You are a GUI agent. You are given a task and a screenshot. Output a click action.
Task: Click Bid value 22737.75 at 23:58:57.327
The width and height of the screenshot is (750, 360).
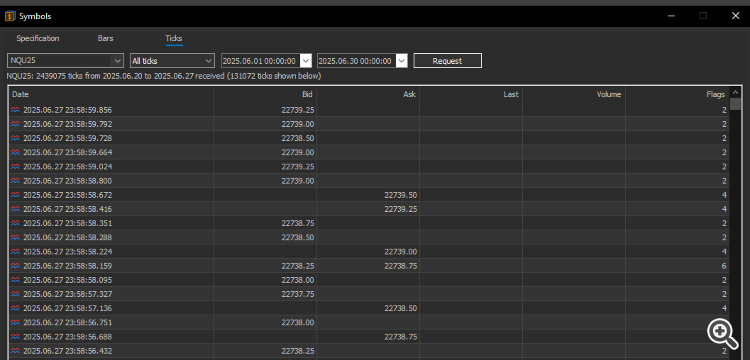298,294
